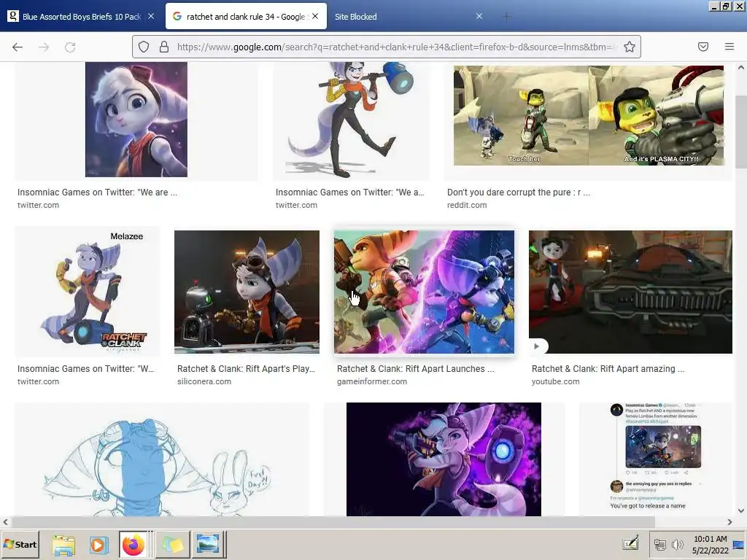This screenshot has width=747, height=560.
Task: Click the vertical scrollbar thumb
Action: coord(741,131)
